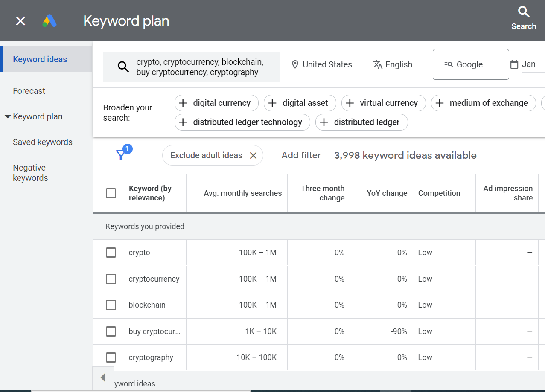Click the location pin icon beside United States
545x392 pixels.
click(295, 64)
